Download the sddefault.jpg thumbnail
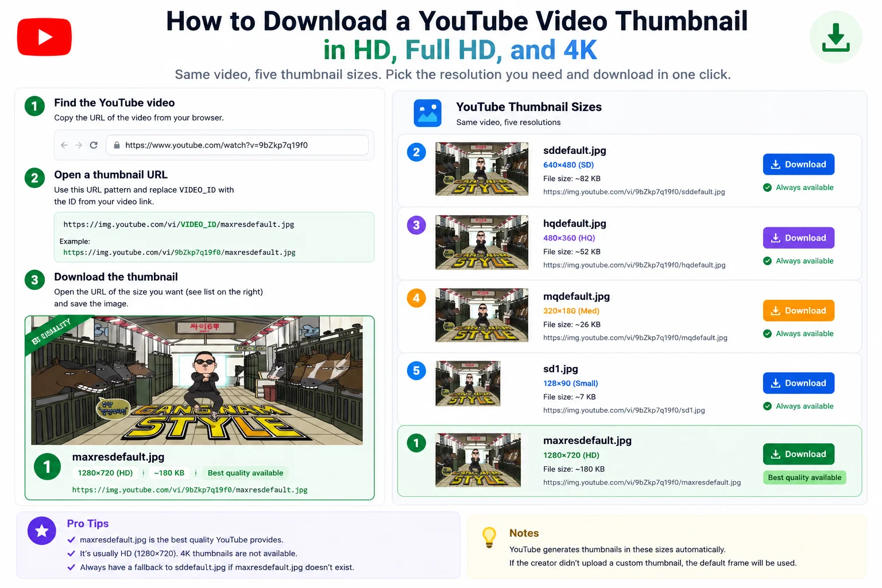This screenshot has width=882, height=588. [798, 164]
